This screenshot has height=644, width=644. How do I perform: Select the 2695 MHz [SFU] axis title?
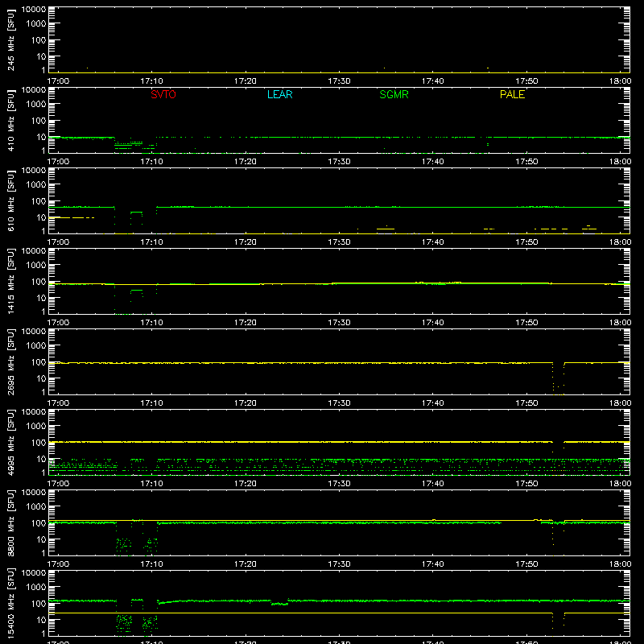10,361
